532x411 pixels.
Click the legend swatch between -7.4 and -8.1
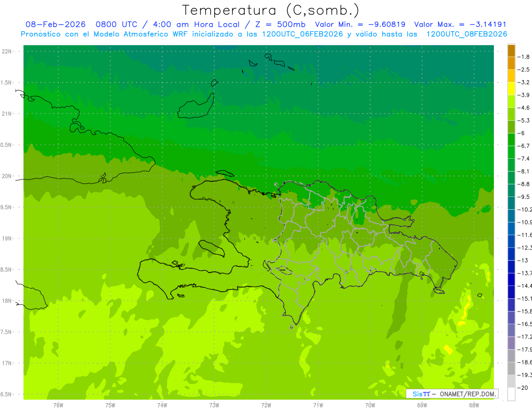[511, 165]
